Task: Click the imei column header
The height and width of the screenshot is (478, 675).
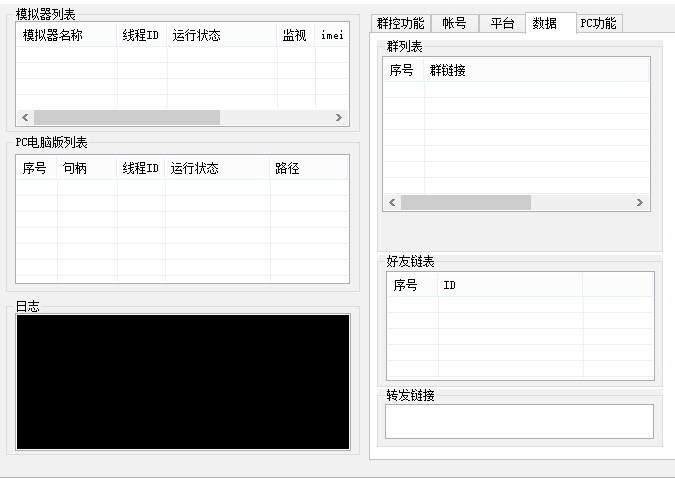Action: (x=331, y=35)
